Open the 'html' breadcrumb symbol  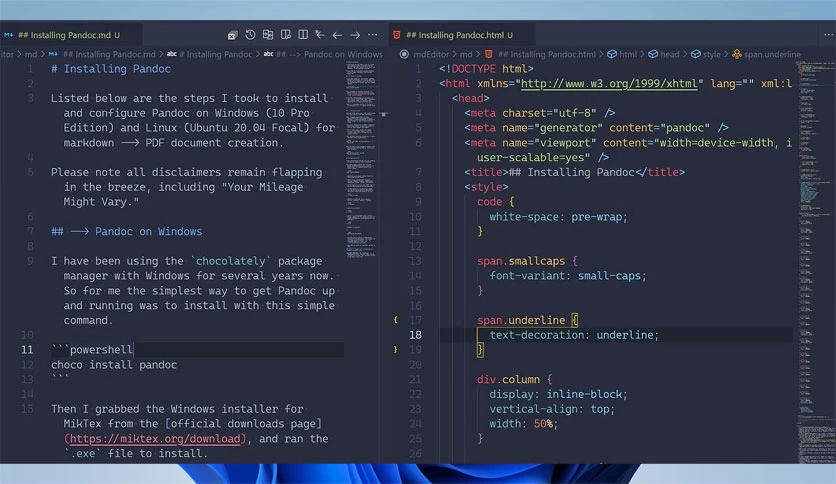pos(628,54)
